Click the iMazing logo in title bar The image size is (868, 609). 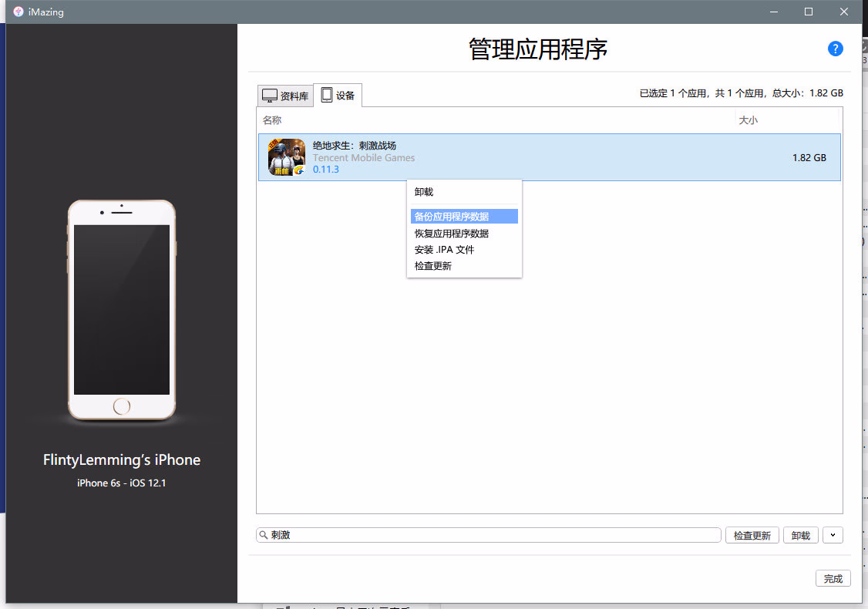[19, 12]
